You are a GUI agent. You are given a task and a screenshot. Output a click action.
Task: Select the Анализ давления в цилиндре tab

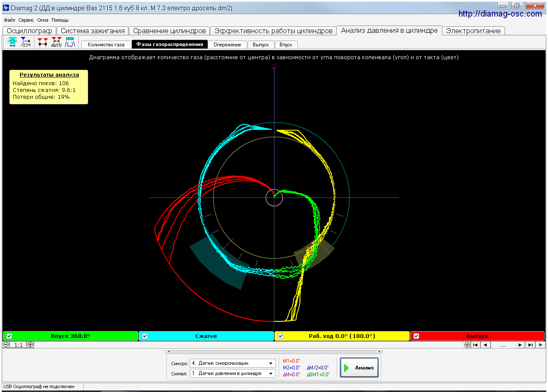tap(389, 31)
